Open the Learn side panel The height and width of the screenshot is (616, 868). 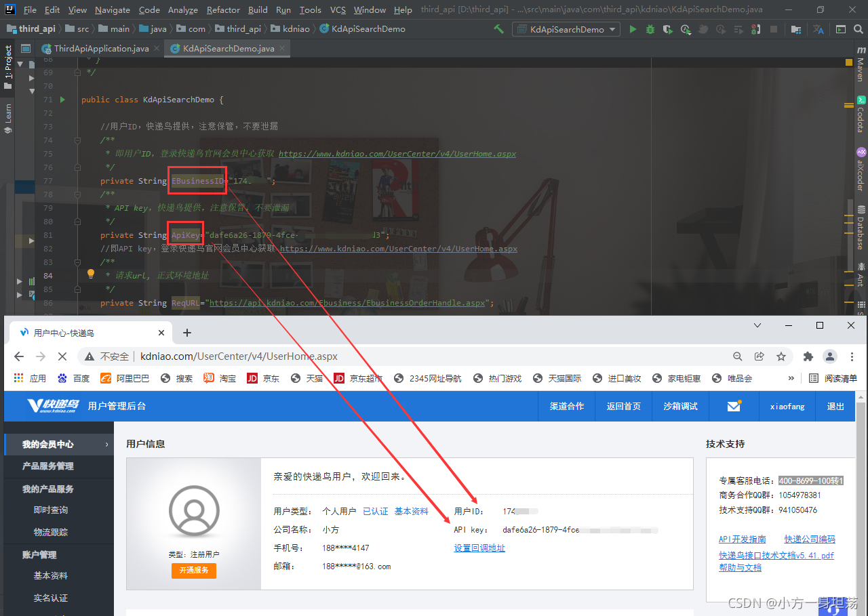pyautogui.click(x=8, y=118)
